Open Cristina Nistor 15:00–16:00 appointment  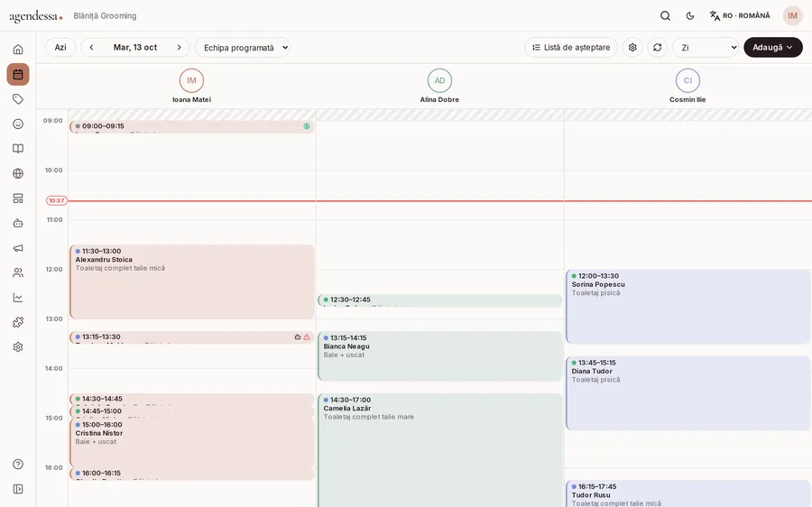pos(191,443)
